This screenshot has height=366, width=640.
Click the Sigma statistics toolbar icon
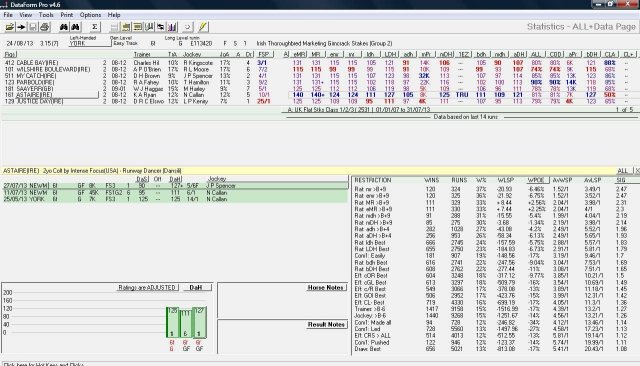click(x=95, y=27)
